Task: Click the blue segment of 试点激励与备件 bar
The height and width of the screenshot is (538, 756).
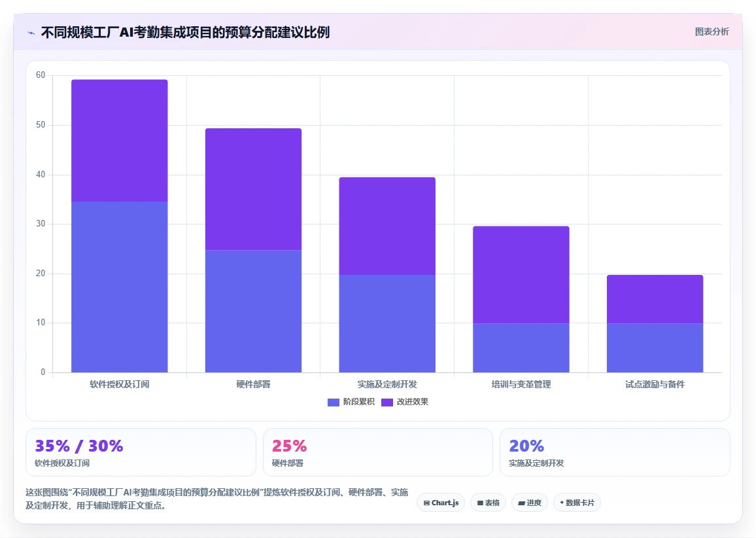Action: click(655, 348)
